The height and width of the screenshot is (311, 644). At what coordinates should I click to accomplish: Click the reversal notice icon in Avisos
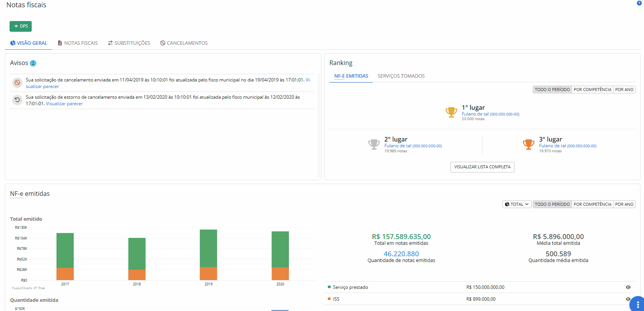click(17, 100)
